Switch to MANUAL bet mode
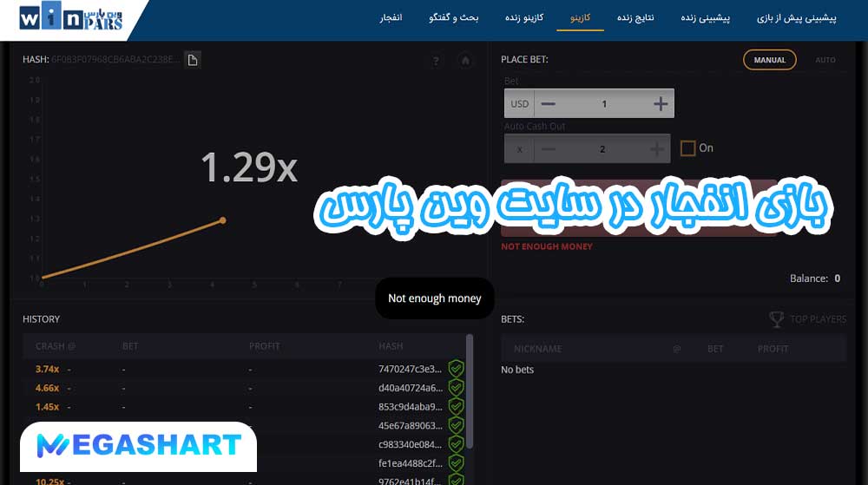Screen dimensions: 868x485 pyautogui.click(x=769, y=60)
